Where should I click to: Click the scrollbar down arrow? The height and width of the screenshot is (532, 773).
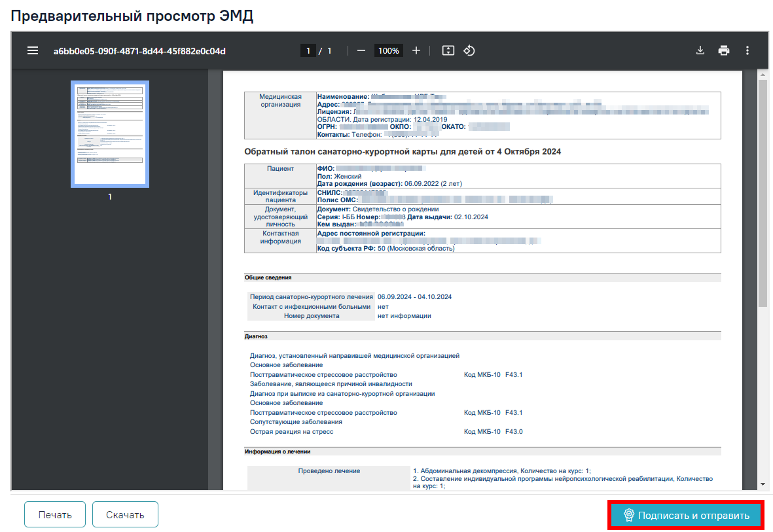763,484
